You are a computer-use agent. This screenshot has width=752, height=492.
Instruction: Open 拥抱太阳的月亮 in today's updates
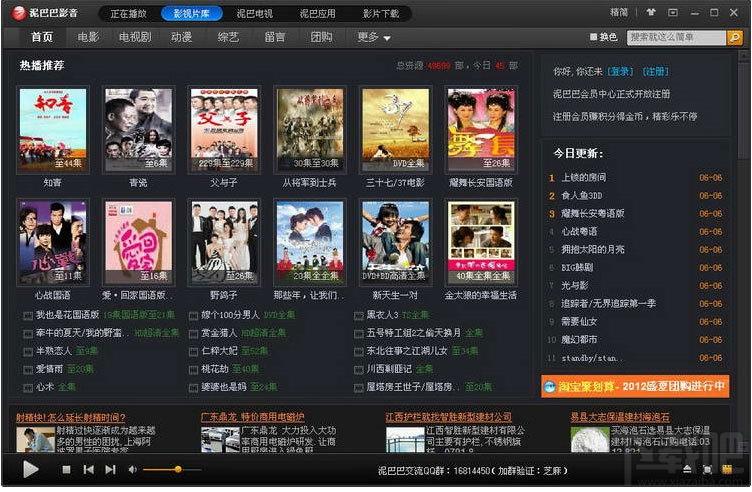593,249
